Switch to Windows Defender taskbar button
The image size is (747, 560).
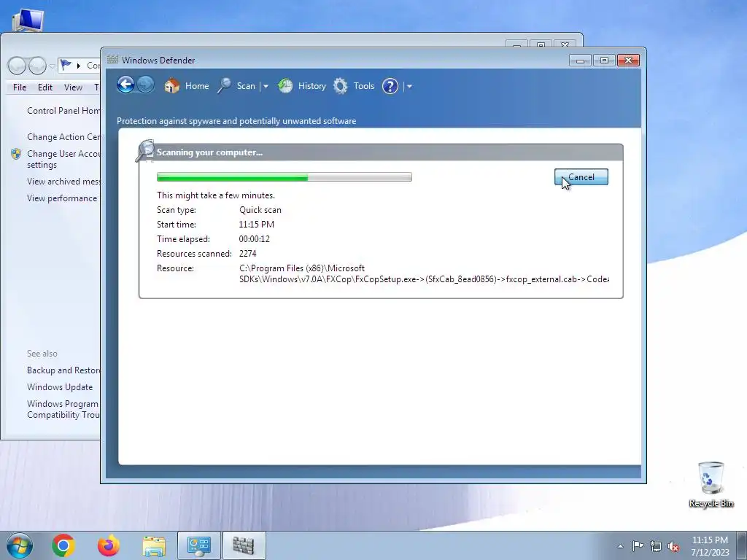244,545
